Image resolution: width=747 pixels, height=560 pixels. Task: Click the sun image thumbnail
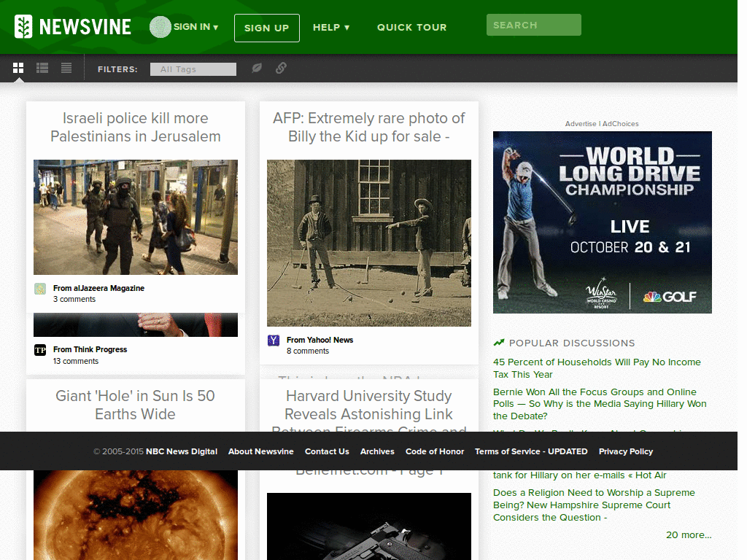135,516
